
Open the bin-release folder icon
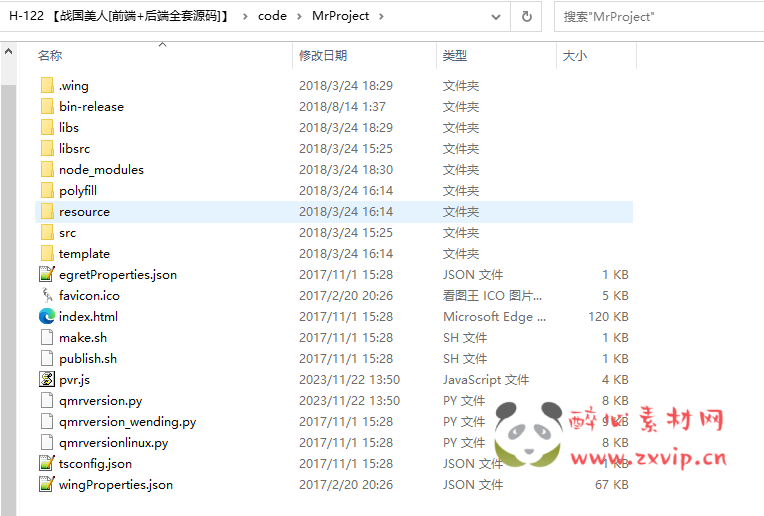(47, 106)
